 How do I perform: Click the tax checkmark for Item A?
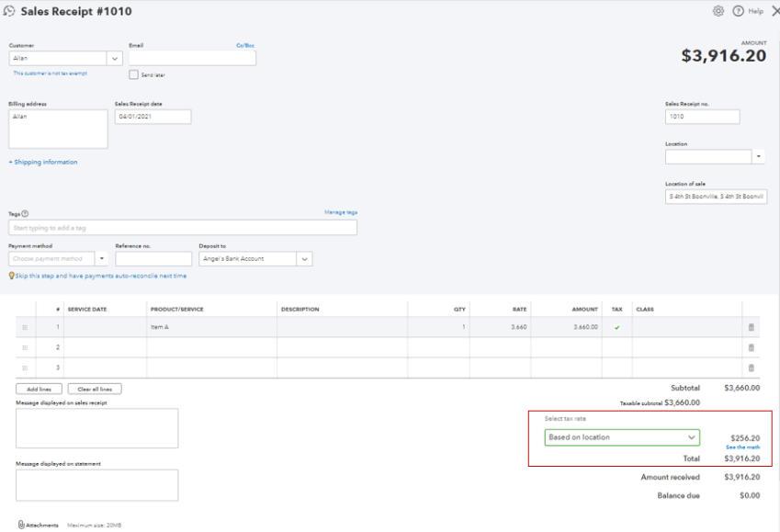click(x=616, y=327)
